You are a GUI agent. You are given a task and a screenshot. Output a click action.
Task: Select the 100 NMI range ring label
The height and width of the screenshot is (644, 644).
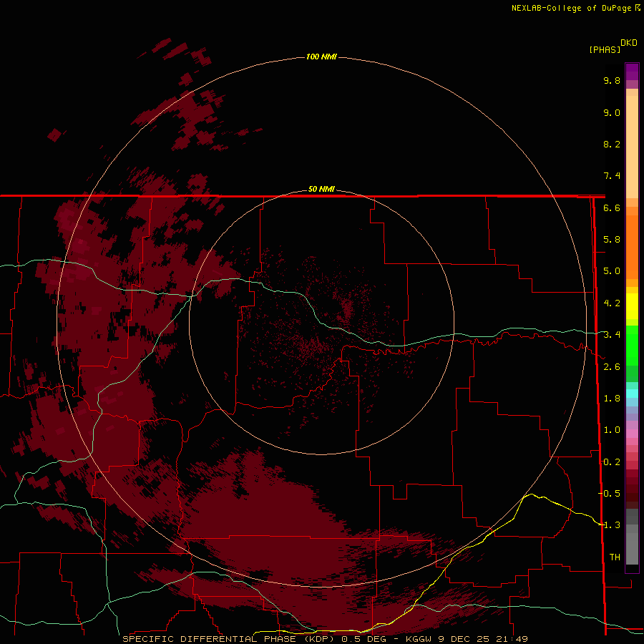pyautogui.click(x=321, y=57)
